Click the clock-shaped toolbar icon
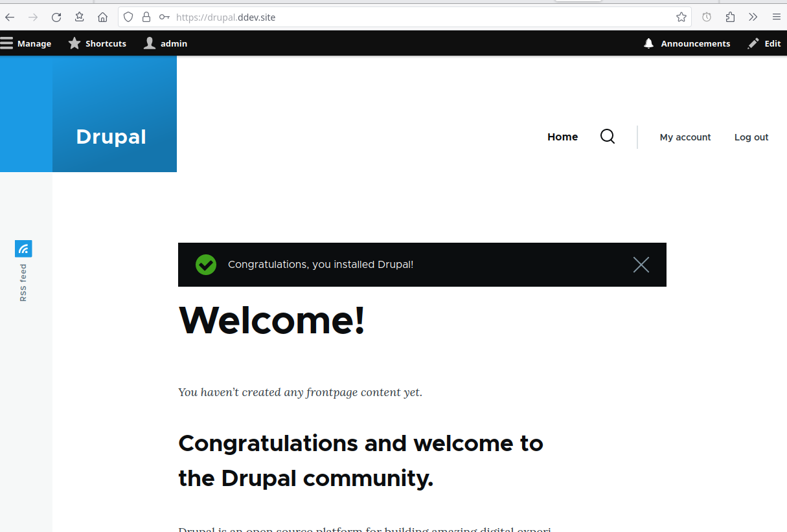The height and width of the screenshot is (532, 787). pos(707,17)
